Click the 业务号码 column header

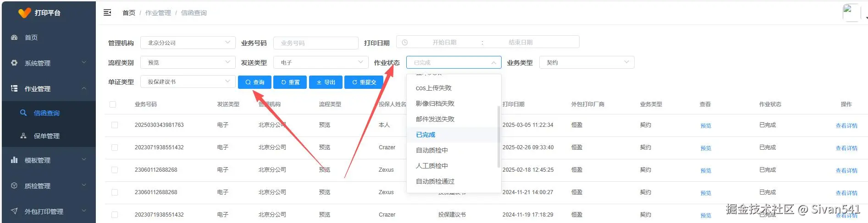(146, 104)
